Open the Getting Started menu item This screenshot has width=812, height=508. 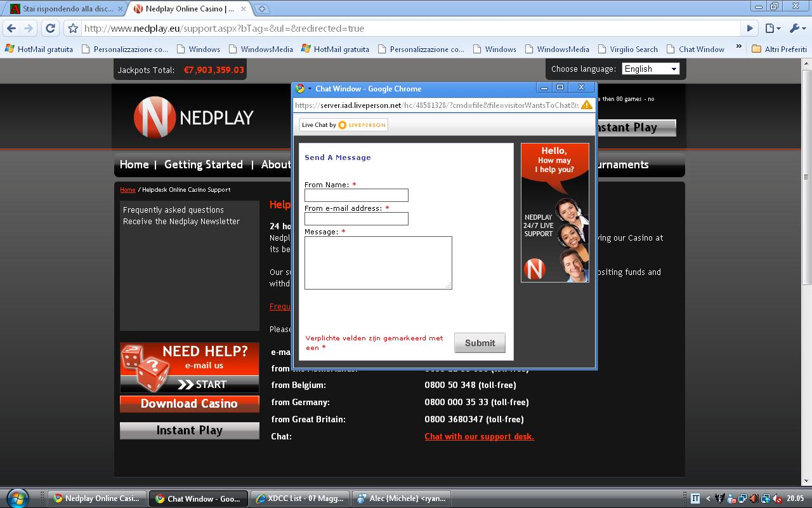(x=203, y=164)
